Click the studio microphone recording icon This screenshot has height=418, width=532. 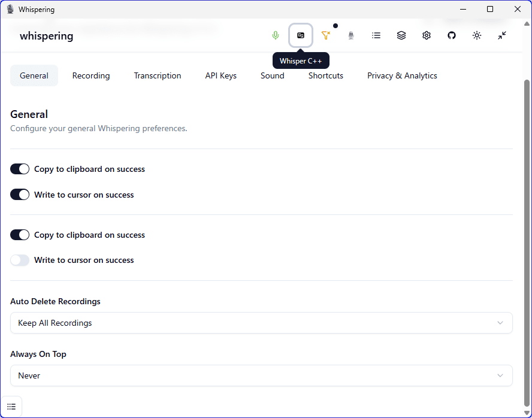pyautogui.click(x=351, y=35)
